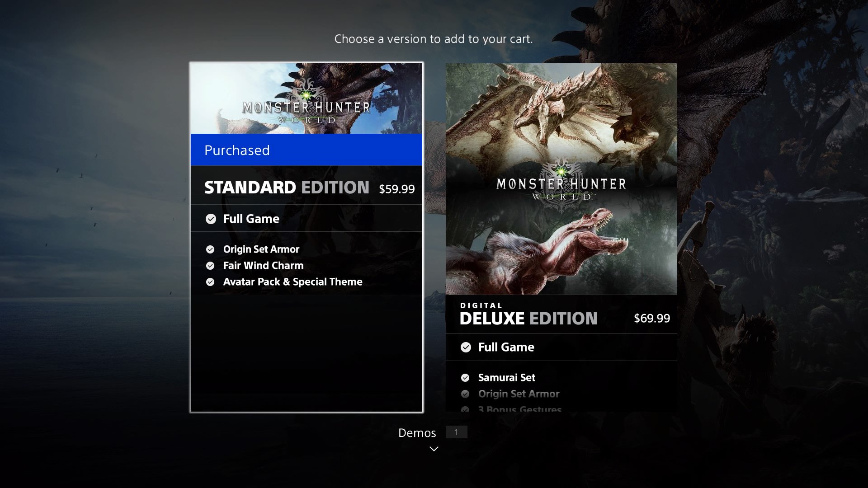
Task: Select the Samurai Set item text
Action: tap(506, 378)
